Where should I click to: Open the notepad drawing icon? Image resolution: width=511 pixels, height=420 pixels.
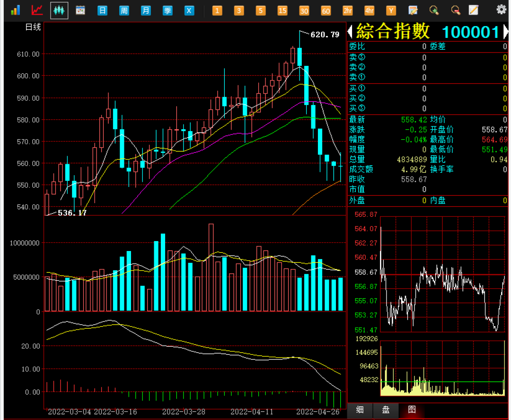click(x=474, y=10)
